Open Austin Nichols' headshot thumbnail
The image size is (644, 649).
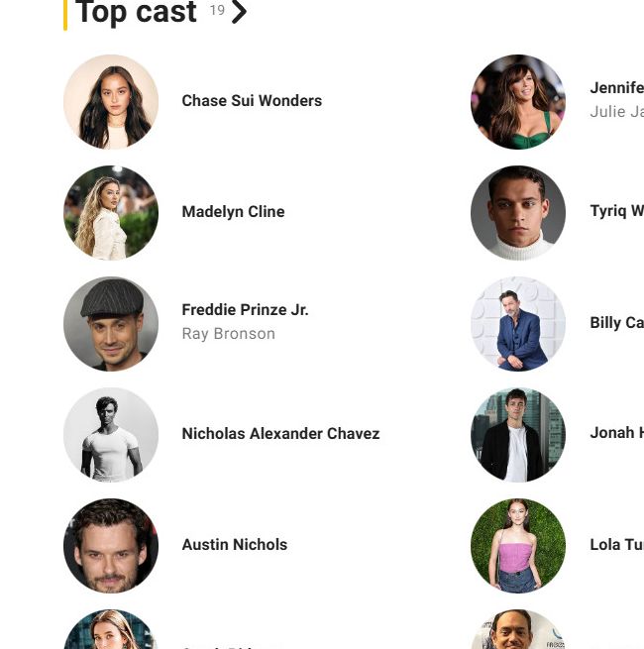[x=111, y=546]
